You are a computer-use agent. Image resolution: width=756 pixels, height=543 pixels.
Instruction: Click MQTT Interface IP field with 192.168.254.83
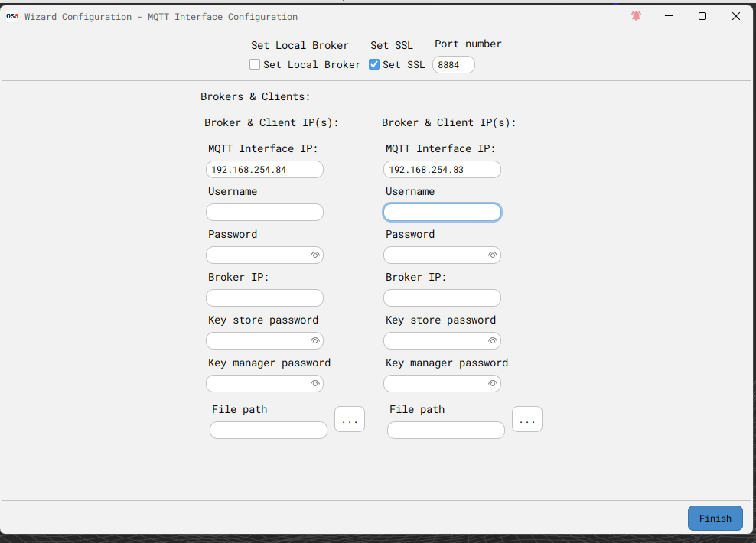tap(442, 170)
